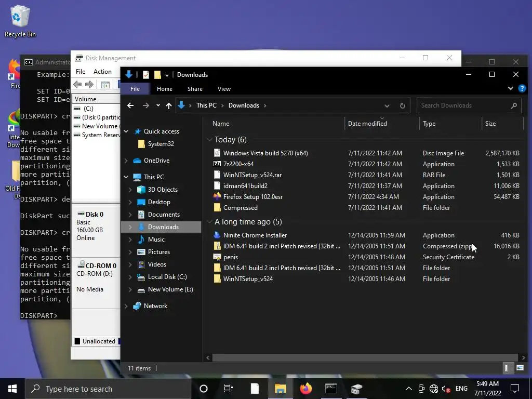Click the ENG language indicator
This screenshot has width=532, height=399.
pyautogui.click(x=461, y=389)
